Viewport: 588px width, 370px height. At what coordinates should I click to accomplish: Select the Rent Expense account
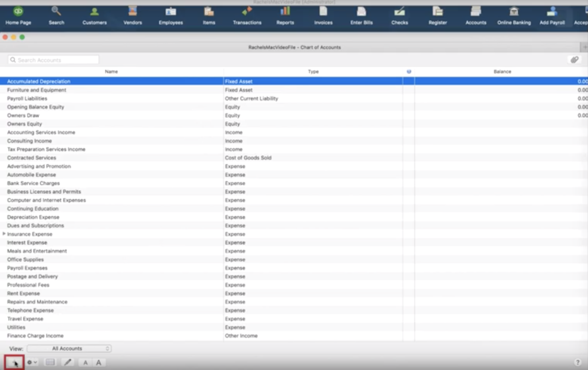pyautogui.click(x=294, y=294)
